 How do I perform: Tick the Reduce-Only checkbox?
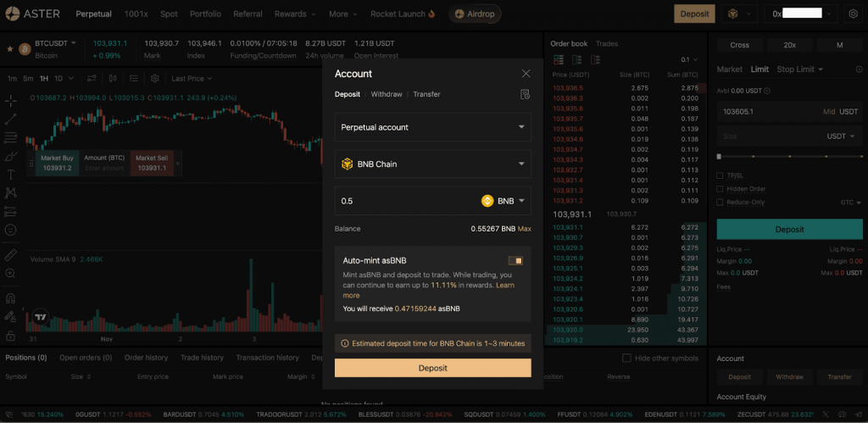(721, 203)
